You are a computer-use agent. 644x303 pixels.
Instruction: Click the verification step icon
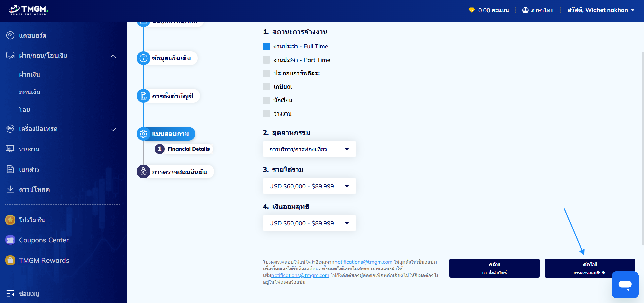pyautogui.click(x=143, y=172)
